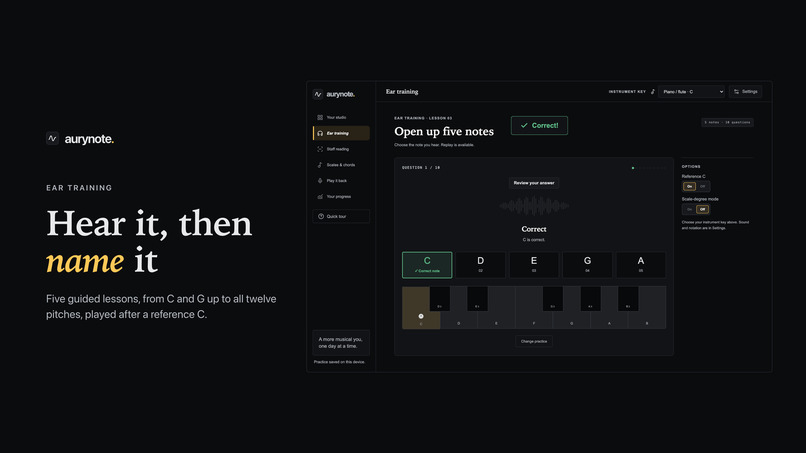Play the black key between C and D

coord(439,299)
